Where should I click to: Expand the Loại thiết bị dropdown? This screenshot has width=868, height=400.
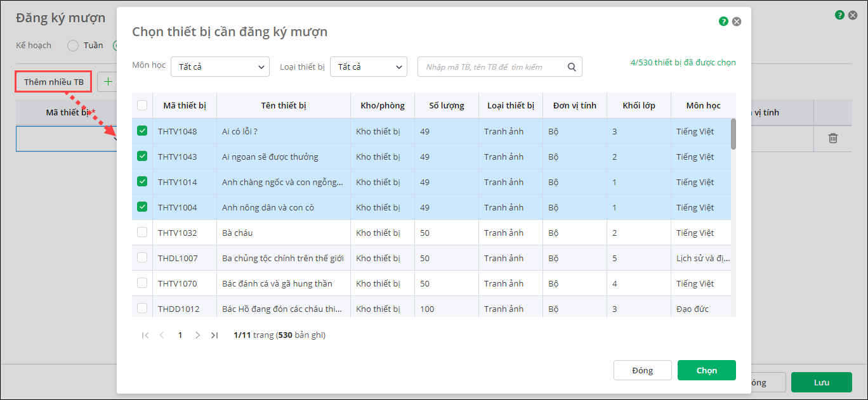tap(368, 67)
